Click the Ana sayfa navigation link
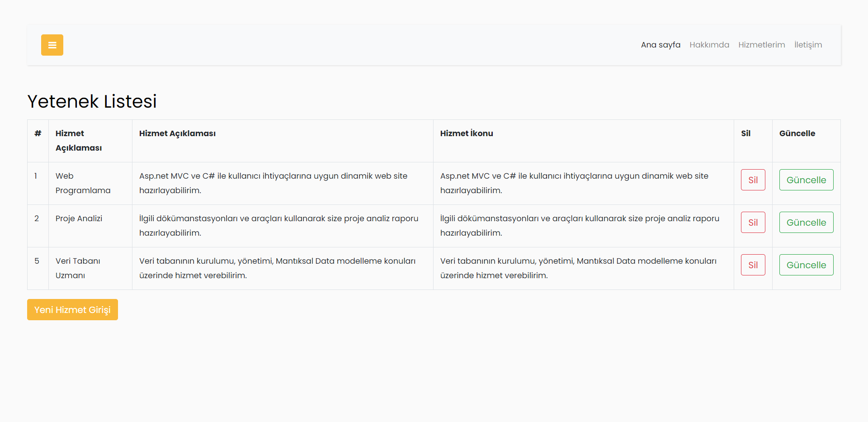The image size is (868, 422). pos(660,45)
